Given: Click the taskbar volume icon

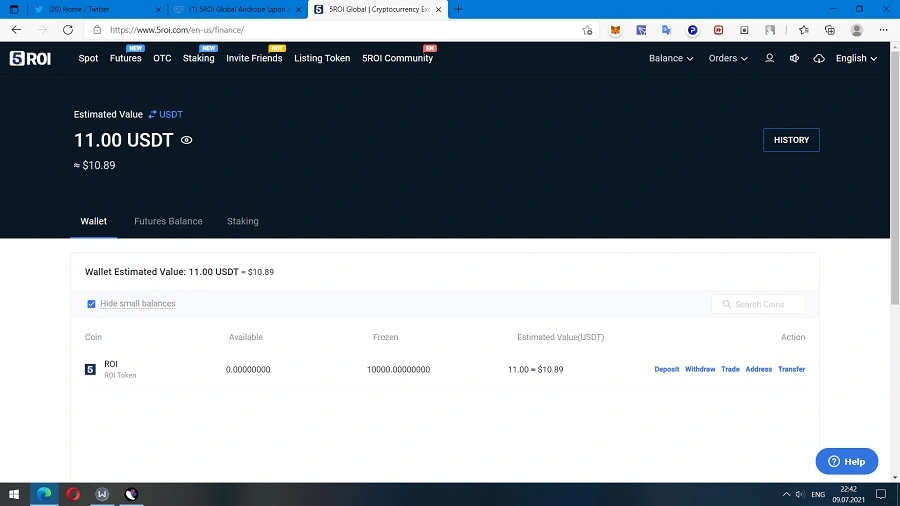Looking at the screenshot, I should point(800,494).
